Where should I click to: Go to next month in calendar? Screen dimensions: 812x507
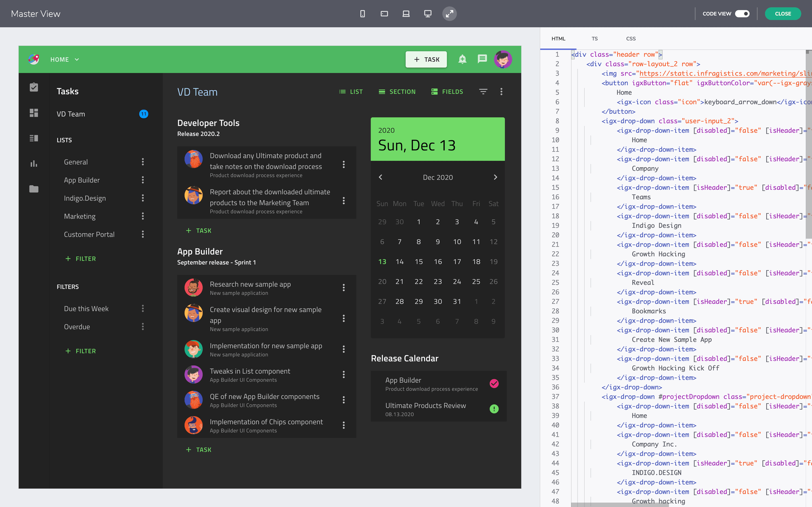(x=495, y=177)
